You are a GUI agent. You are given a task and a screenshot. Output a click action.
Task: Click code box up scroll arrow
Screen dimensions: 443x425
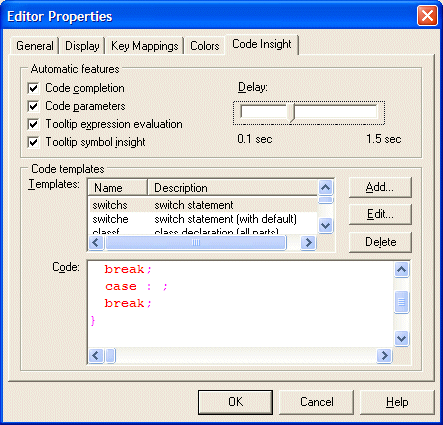[402, 269]
